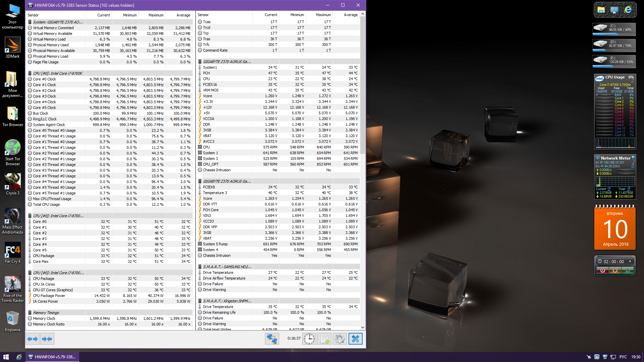Click the play arrow next to 02:00:00 timer

tap(630, 261)
